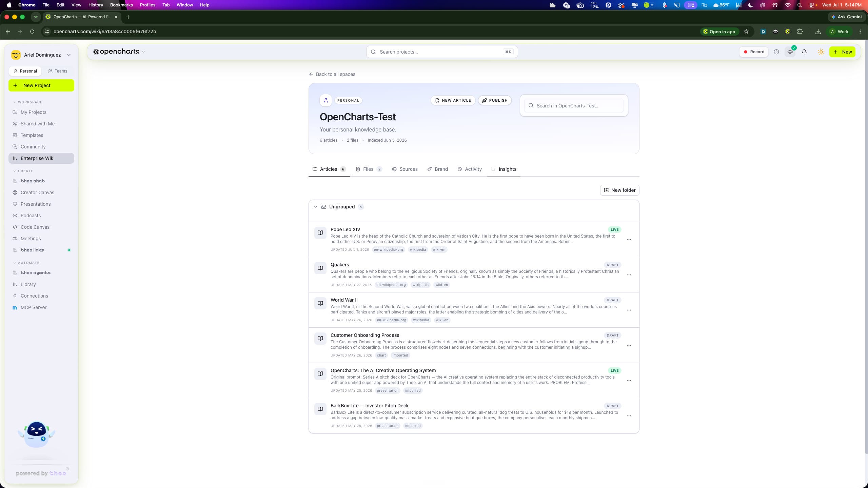Open the Quakers row more options menu
The width and height of the screenshot is (868, 488).
click(629, 275)
